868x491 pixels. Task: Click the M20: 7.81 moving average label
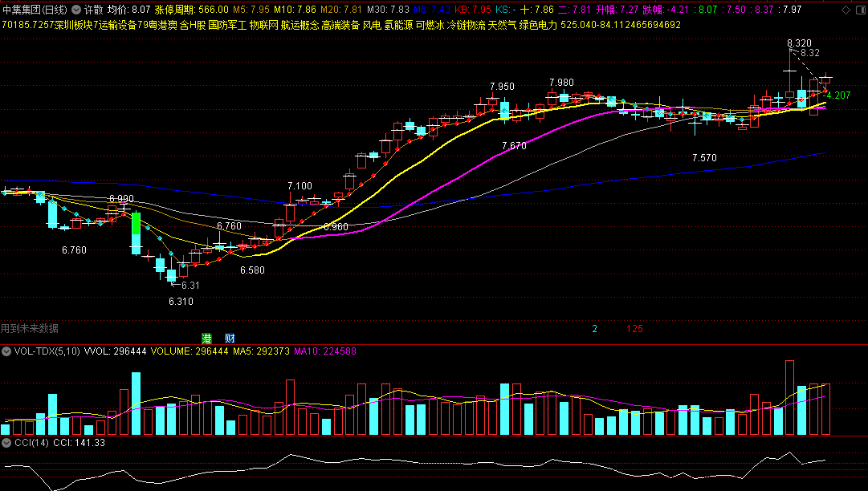[341, 10]
